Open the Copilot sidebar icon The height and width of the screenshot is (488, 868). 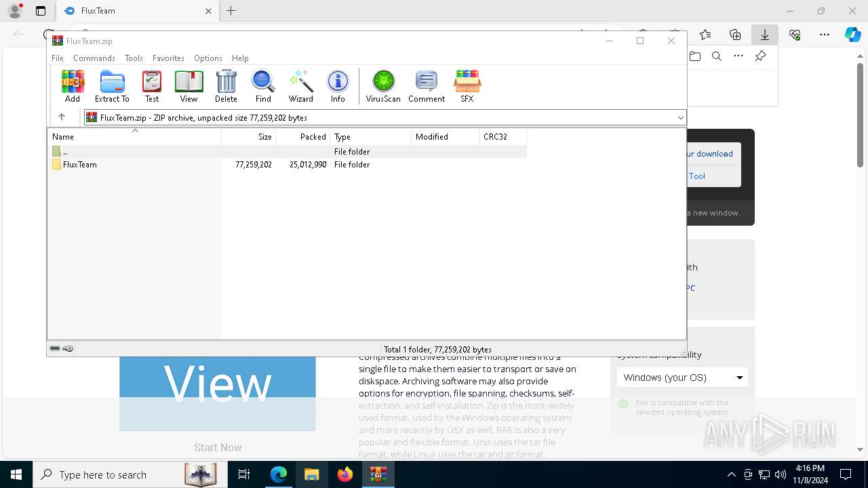pyautogui.click(x=852, y=35)
